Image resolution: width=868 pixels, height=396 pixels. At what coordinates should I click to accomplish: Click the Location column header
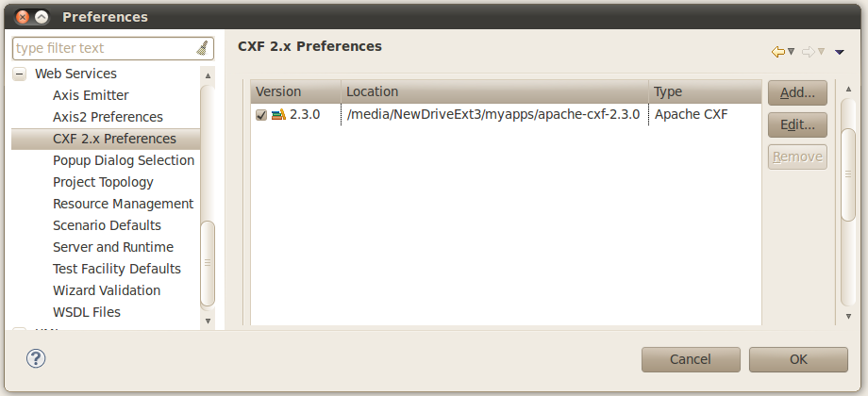click(x=495, y=91)
